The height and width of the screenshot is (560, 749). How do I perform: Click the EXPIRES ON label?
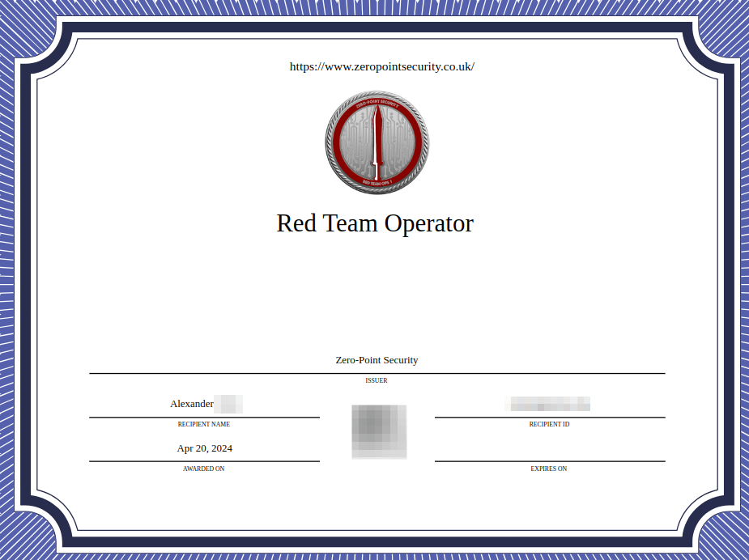coord(549,469)
